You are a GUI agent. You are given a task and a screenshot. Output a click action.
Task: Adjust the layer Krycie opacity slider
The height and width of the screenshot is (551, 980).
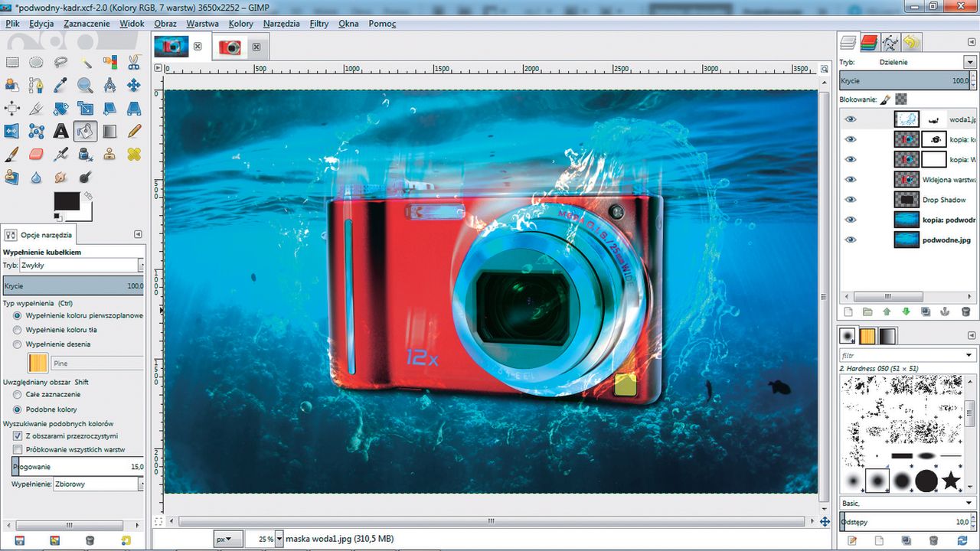[x=905, y=80]
